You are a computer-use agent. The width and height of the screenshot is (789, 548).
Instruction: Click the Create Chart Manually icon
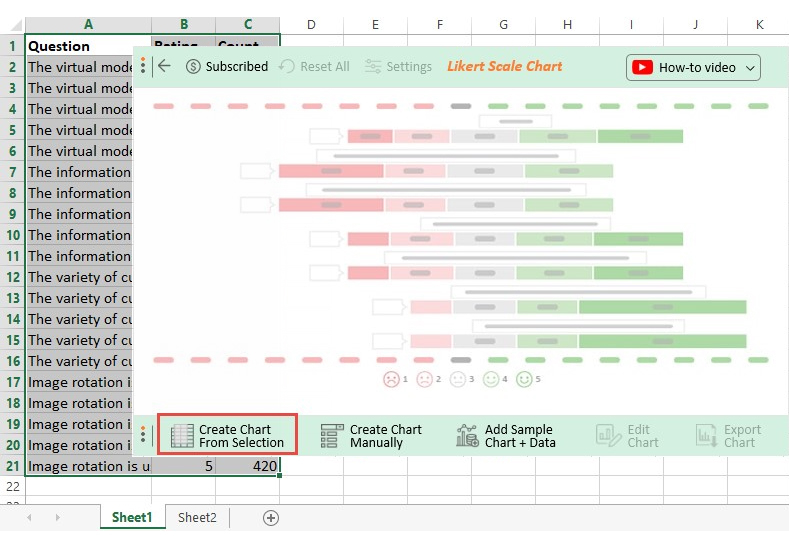coord(332,436)
